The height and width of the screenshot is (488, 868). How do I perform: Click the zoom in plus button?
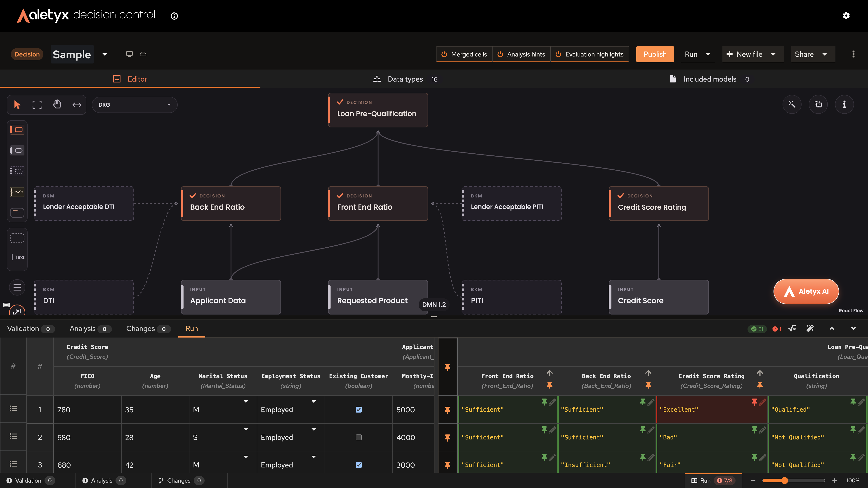click(834, 481)
